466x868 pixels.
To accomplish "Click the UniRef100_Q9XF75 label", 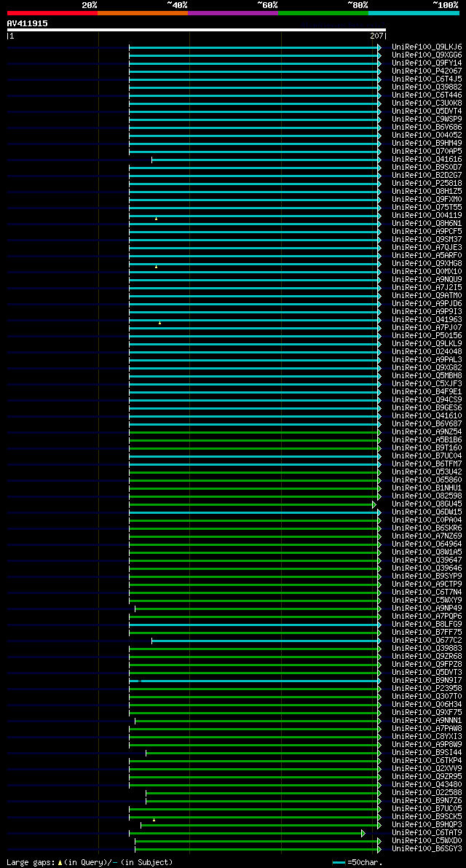I will click(x=427, y=713).
